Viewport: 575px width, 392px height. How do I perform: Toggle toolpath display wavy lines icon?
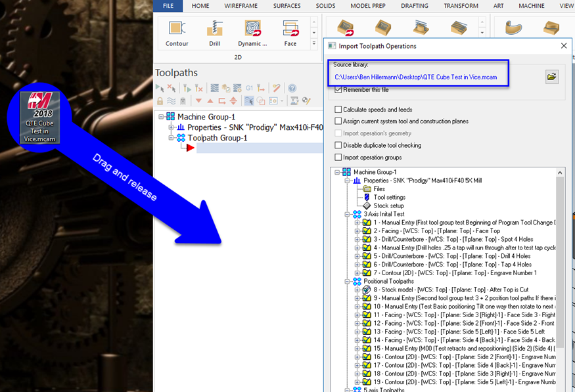(172, 100)
